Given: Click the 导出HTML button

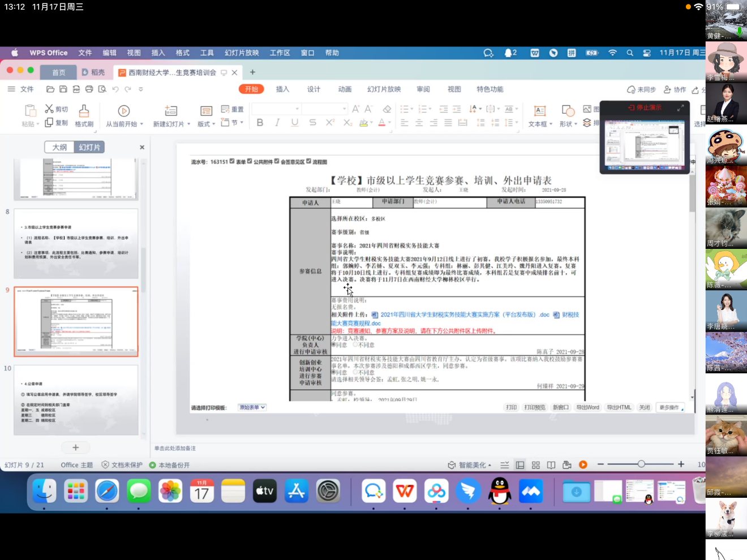Looking at the screenshot, I should pos(619,407).
